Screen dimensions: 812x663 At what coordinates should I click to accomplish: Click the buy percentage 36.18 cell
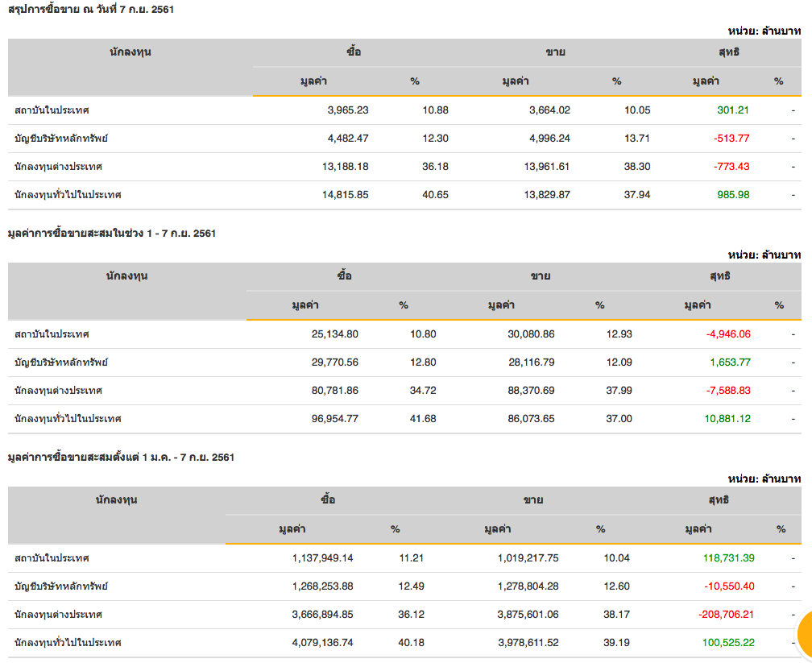pyautogui.click(x=436, y=167)
